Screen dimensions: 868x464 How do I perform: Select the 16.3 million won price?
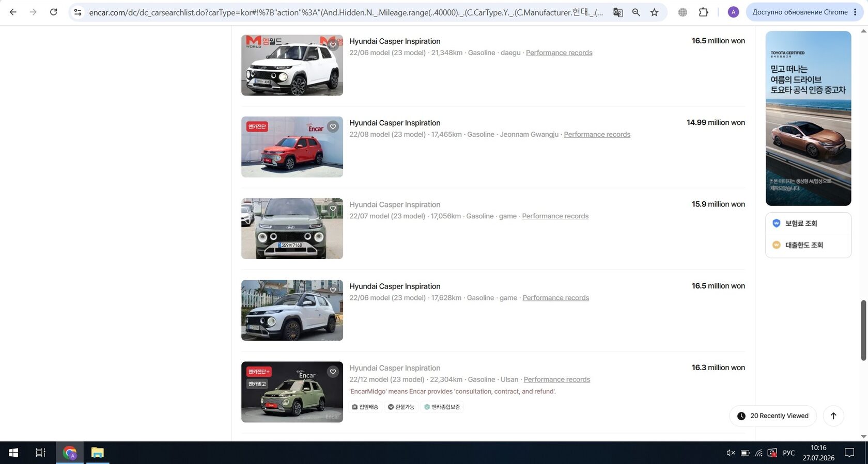pos(718,367)
